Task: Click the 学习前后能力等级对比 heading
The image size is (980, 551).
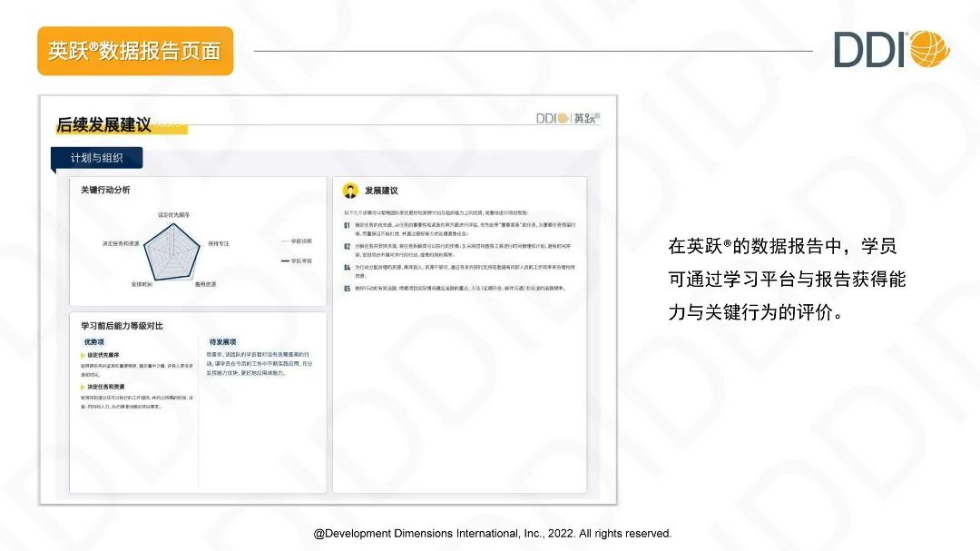Action: point(122,326)
